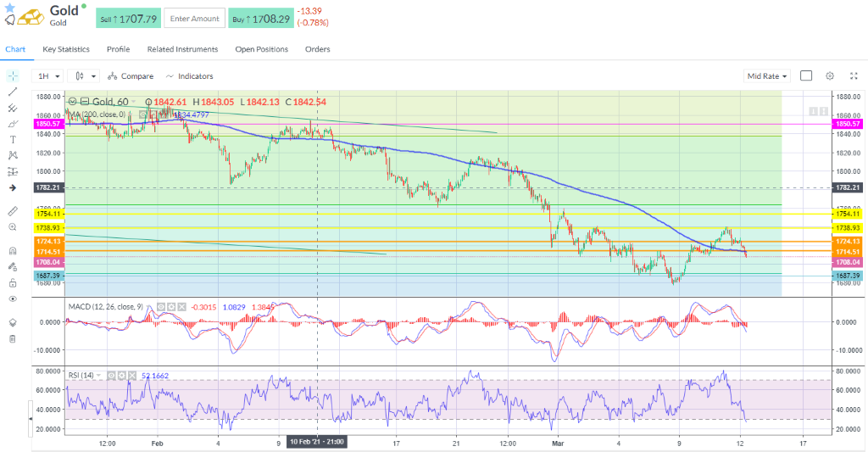
Task: Click the dark 1782.21 label on left axis
Action: [x=48, y=187]
